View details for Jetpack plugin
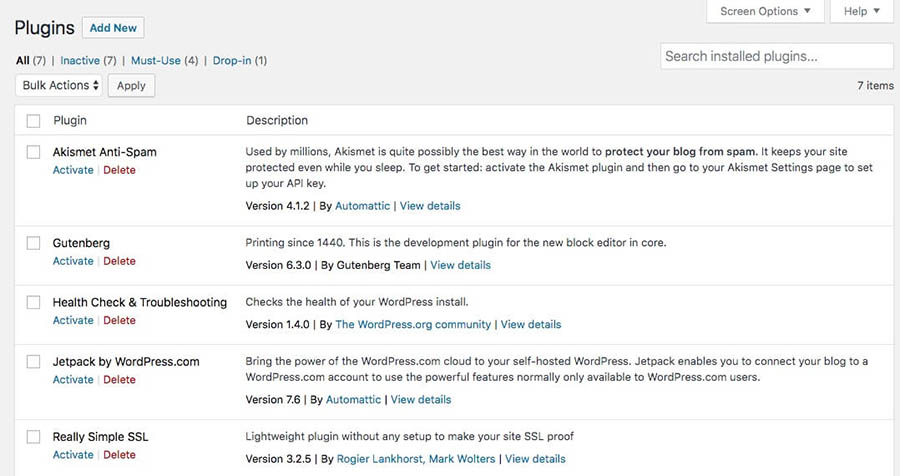Viewport: 900px width, 476px height. (421, 400)
